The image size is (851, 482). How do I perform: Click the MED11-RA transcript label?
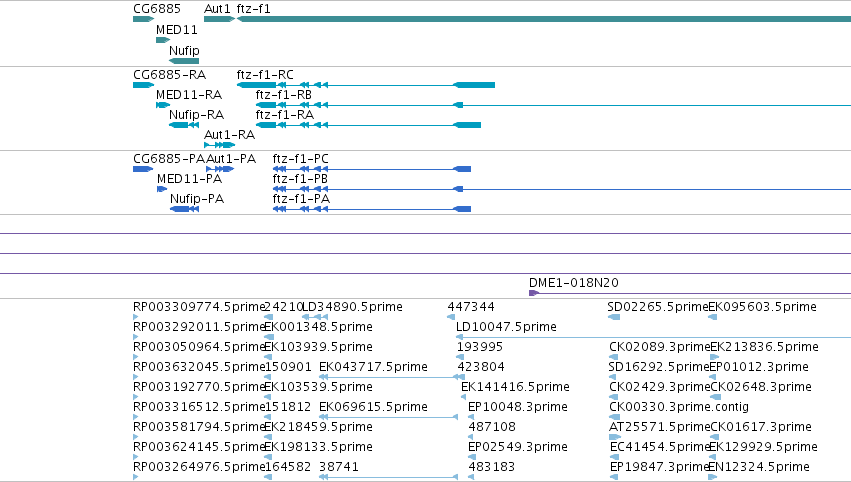(x=189, y=95)
